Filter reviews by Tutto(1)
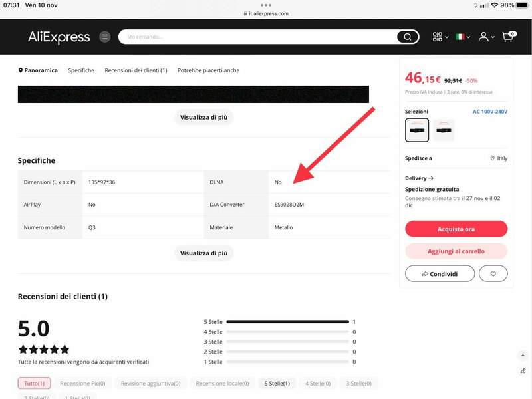This screenshot has width=532, height=399. [33, 384]
